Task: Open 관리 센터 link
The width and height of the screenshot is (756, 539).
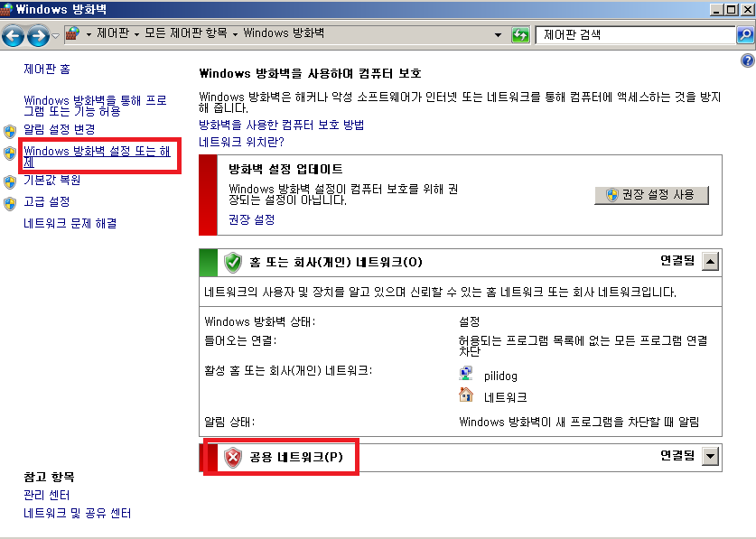Action: (47, 495)
